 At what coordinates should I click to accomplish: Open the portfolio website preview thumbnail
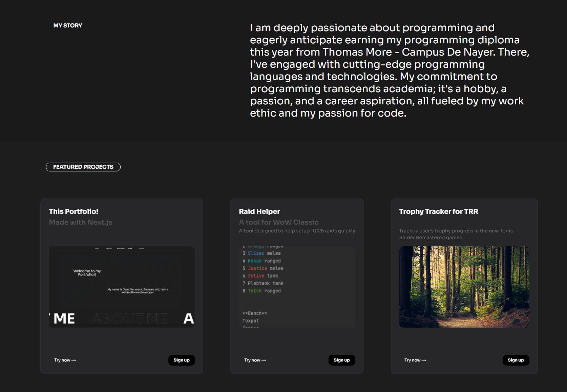[122, 287]
